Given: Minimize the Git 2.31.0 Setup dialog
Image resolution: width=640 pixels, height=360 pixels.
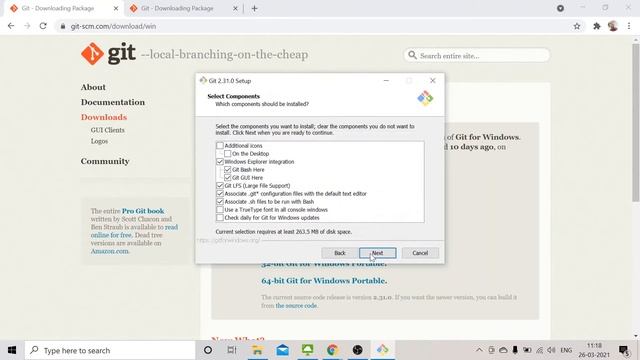Looking at the screenshot, I should [x=386, y=80].
